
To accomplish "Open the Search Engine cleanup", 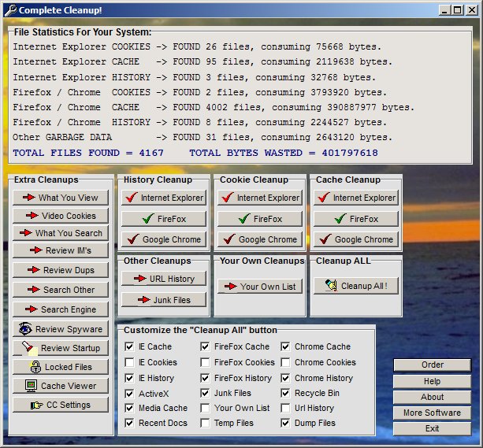I will pyautogui.click(x=61, y=309).
